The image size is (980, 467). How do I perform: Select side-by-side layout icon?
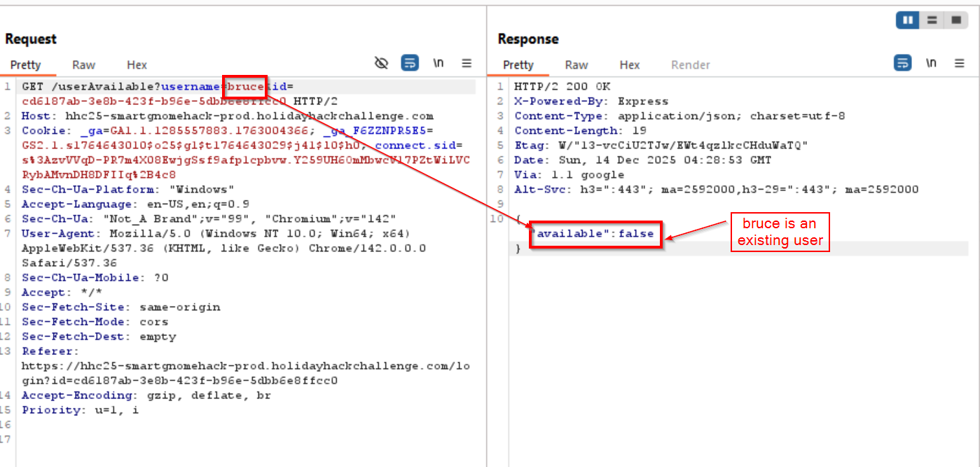click(x=908, y=20)
